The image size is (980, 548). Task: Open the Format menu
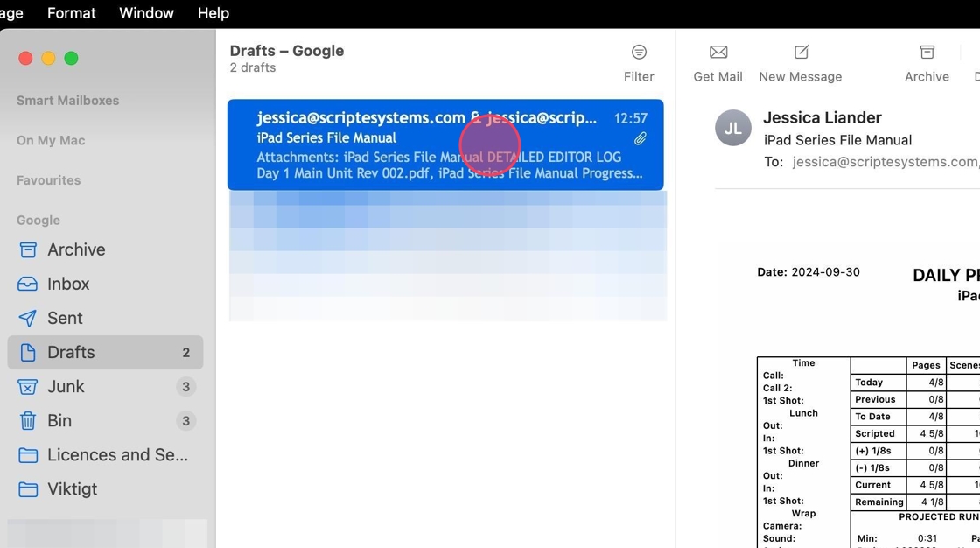(71, 13)
